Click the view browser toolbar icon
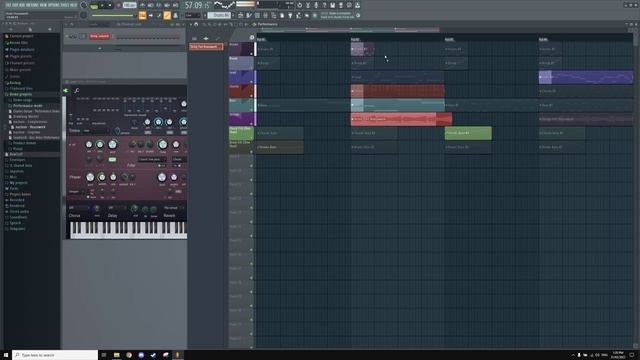Screen dimensions: 640x360 pos(273,15)
